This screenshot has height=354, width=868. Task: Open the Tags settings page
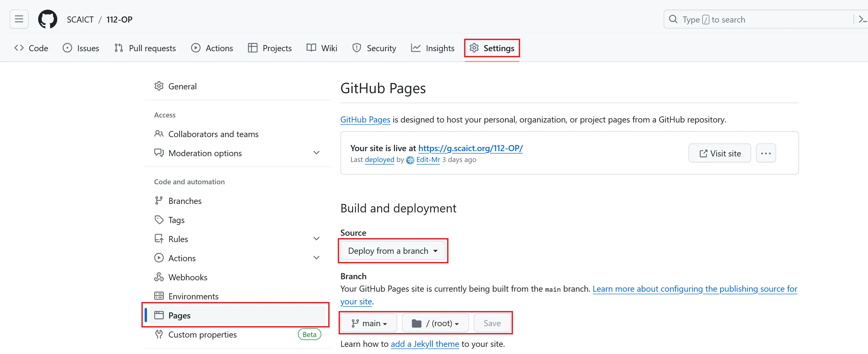[176, 220]
